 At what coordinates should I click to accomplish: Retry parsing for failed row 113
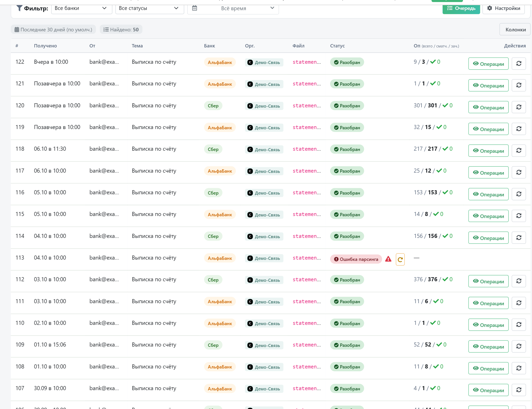pos(400,259)
